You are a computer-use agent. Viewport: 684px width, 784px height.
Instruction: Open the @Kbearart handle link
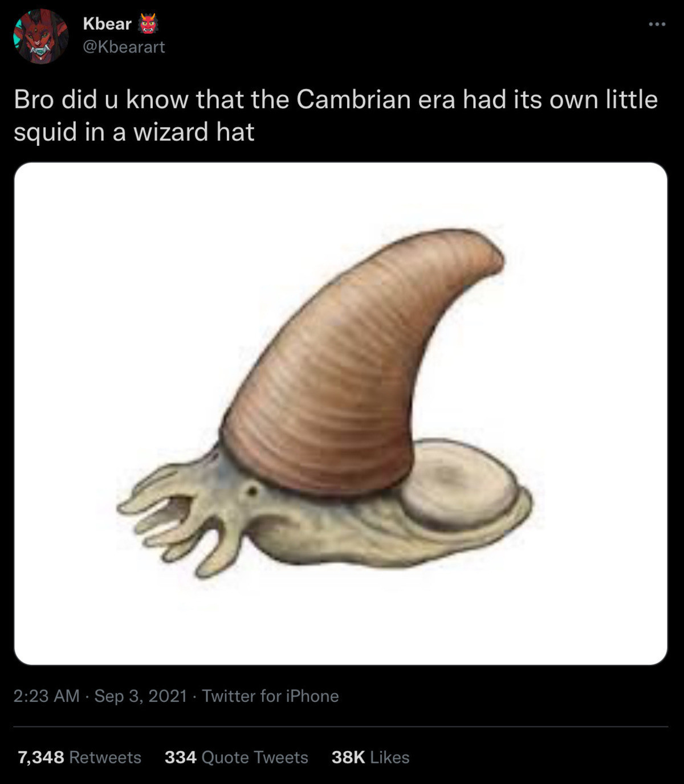point(124,47)
